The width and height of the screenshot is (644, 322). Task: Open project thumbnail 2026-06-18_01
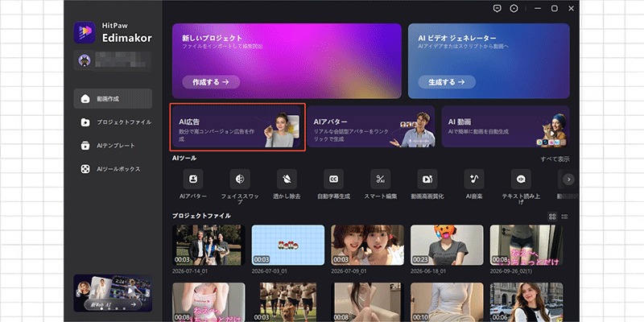pos(447,245)
